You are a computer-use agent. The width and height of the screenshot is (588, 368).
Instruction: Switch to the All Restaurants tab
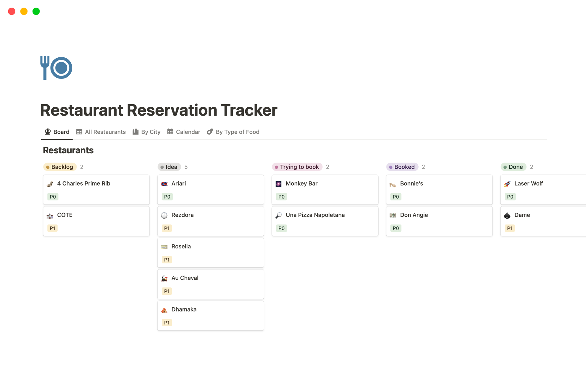(101, 132)
